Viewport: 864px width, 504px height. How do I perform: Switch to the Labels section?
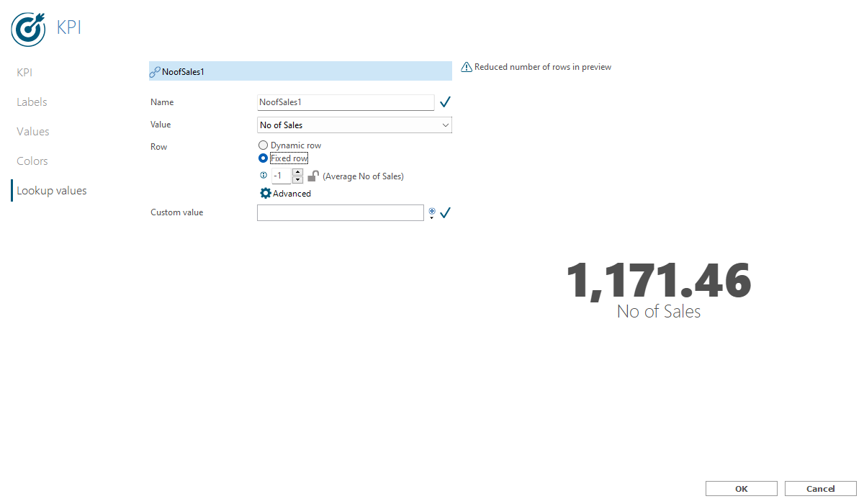pos(32,102)
